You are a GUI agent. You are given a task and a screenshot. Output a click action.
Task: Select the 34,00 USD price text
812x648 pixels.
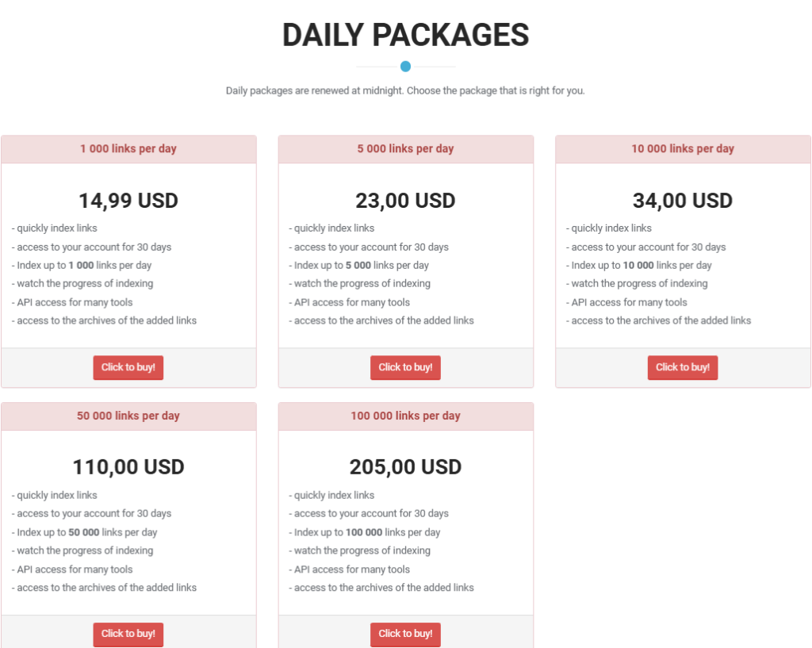683,201
